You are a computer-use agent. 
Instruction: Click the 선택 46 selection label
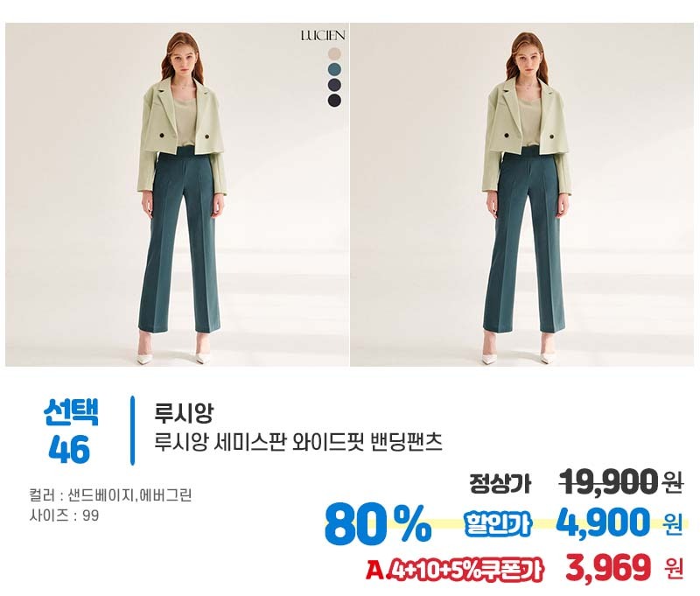click(71, 431)
